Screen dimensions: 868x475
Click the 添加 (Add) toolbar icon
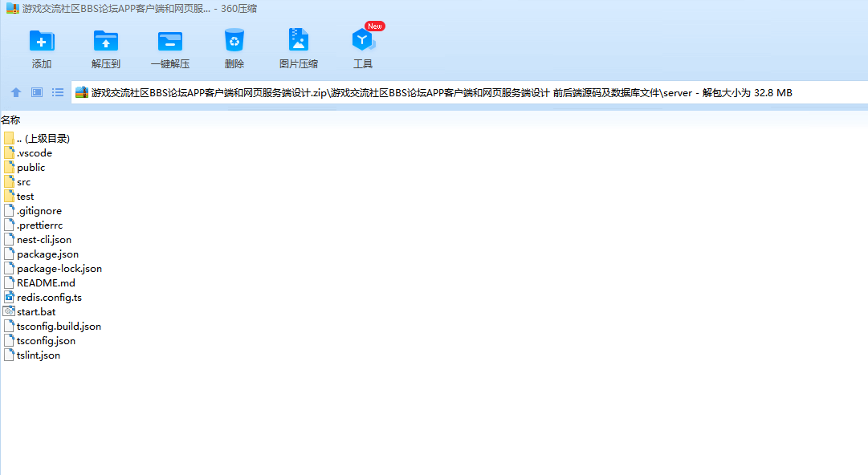[x=42, y=42]
